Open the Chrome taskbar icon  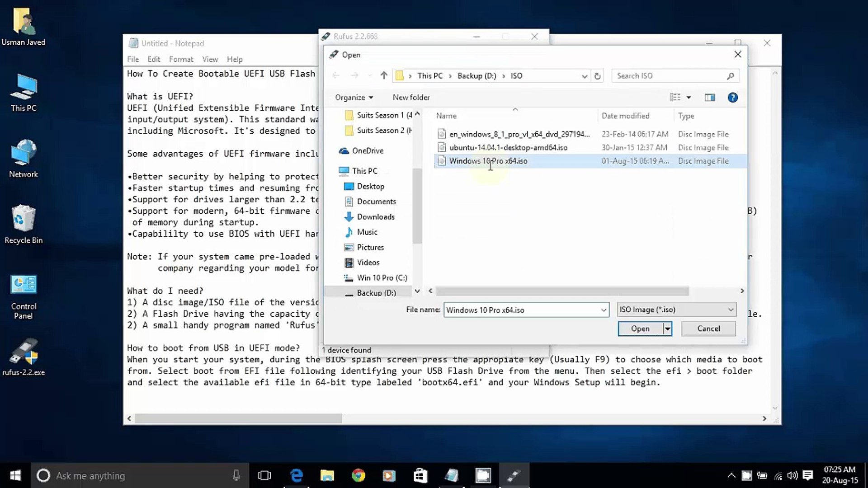[x=358, y=475]
